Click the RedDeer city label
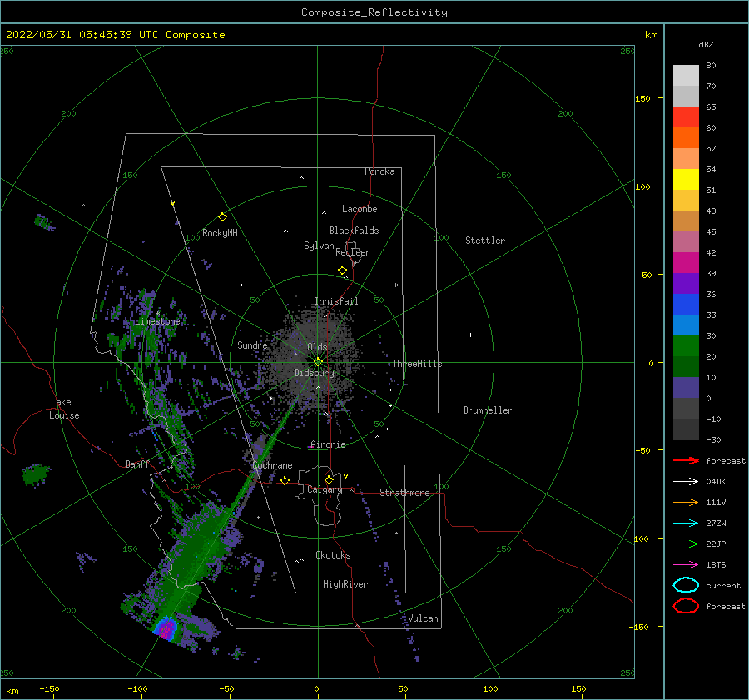Image resolution: width=749 pixels, height=700 pixels. [353, 252]
